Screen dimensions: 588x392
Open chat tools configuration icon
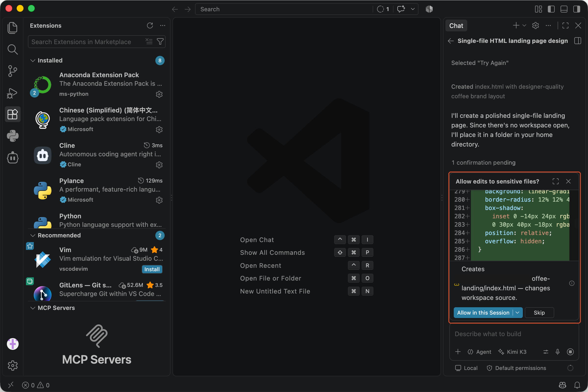point(546,352)
